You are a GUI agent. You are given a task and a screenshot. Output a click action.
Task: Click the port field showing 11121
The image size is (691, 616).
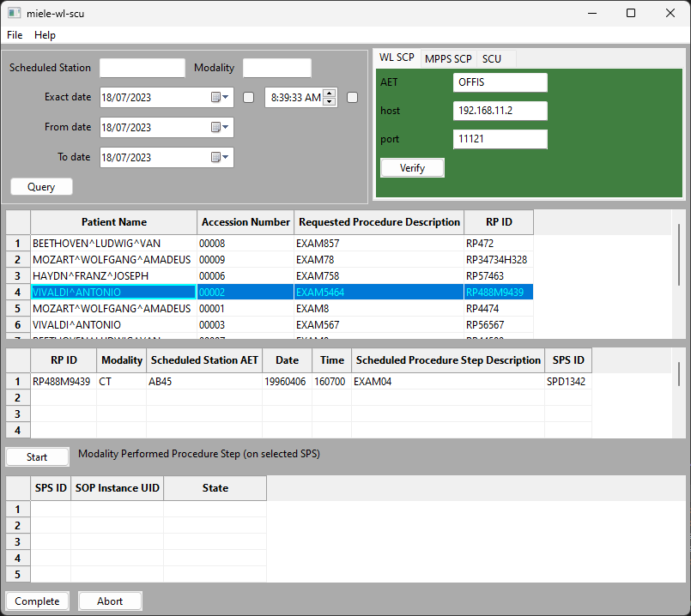tap(500, 138)
